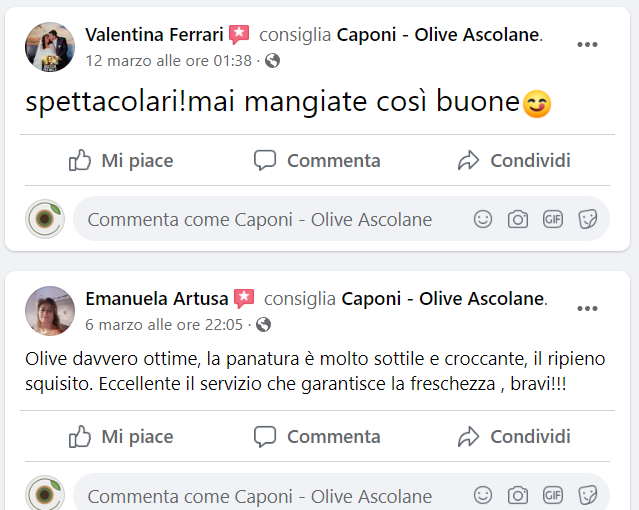Open the '12 marzo alle ore 01:38' timestamp
This screenshot has width=639, height=510.
pos(169,60)
